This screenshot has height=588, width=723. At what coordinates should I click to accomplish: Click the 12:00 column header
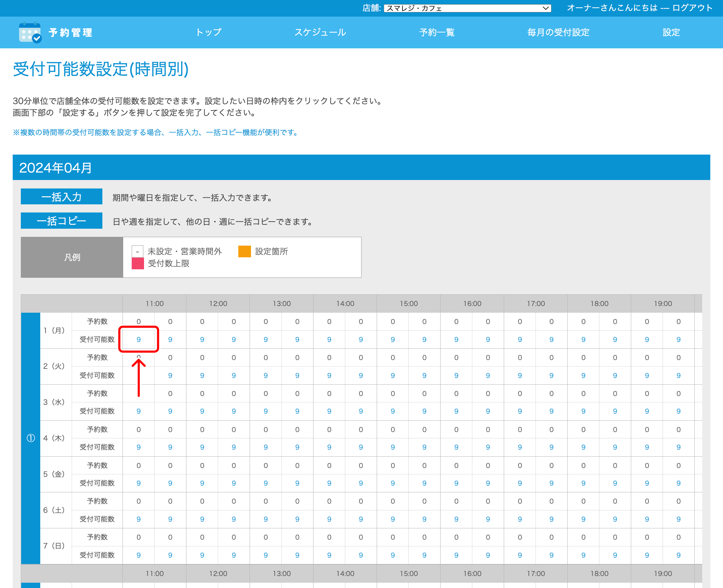tap(218, 304)
